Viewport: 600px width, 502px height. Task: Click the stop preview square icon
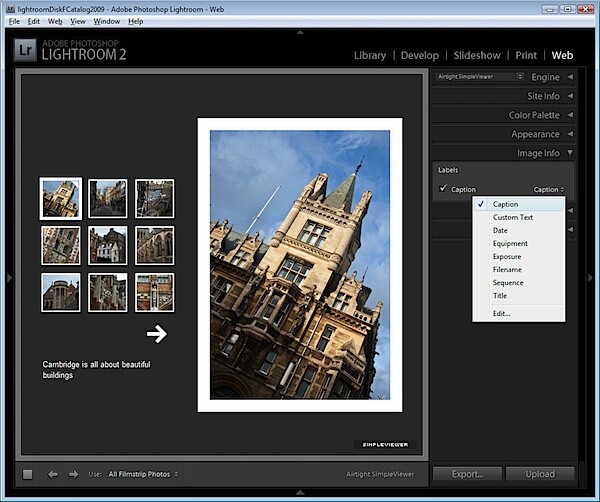(28, 474)
